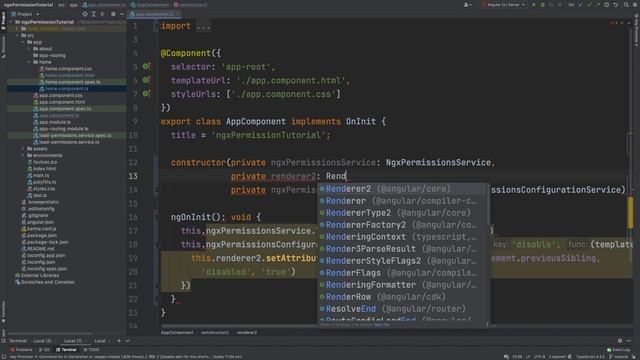
Task: Pick RendererType2 in the completion list
Action: coord(402,213)
